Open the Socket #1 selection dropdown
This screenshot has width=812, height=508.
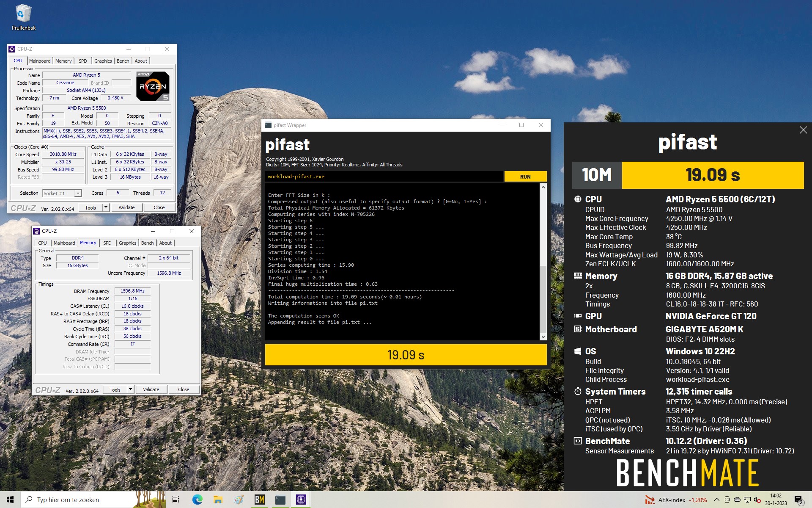[62, 193]
